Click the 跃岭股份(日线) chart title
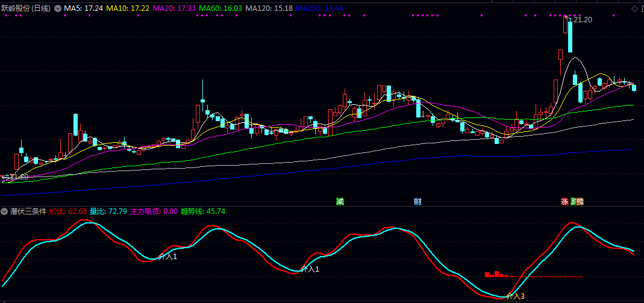This screenshot has width=644, height=303. [x=26, y=8]
